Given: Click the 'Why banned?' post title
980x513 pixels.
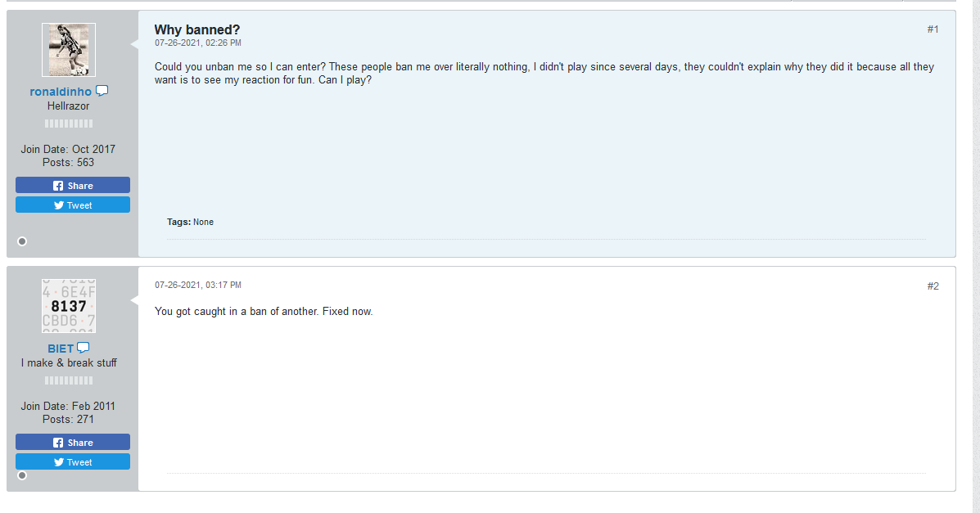Looking at the screenshot, I should tap(197, 30).
